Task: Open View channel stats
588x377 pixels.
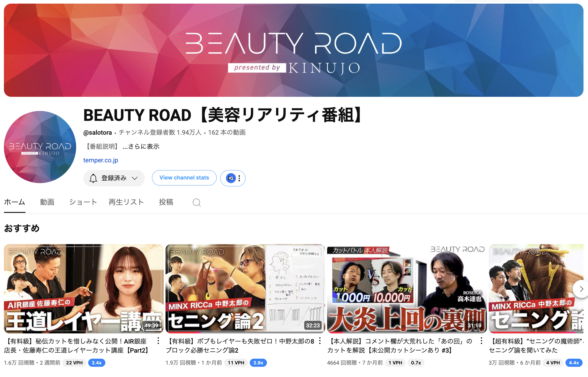Action: point(184,178)
